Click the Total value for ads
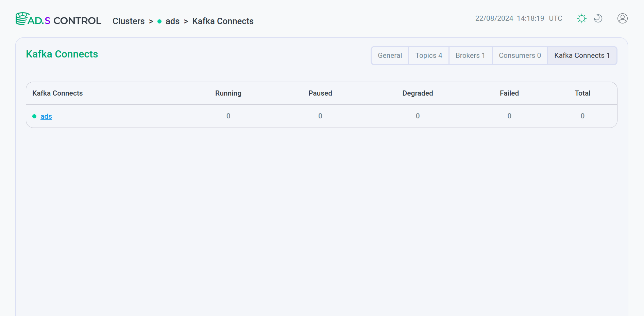This screenshot has width=644, height=316. pyautogui.click(x=582, y=116)
